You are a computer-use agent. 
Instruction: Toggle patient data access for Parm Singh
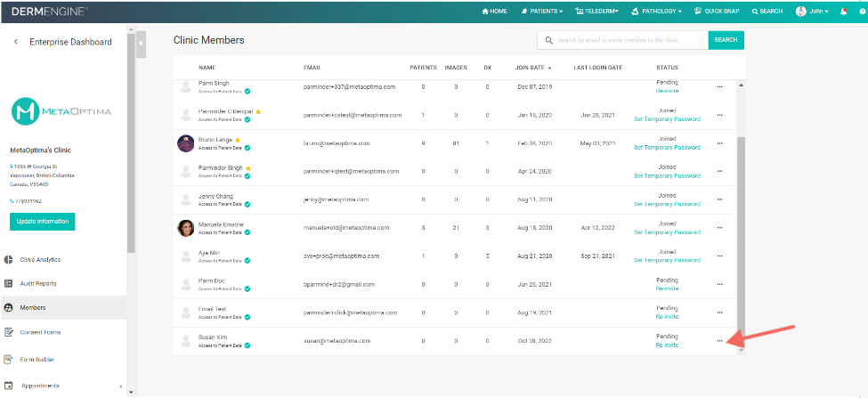[x=247, y=91]
